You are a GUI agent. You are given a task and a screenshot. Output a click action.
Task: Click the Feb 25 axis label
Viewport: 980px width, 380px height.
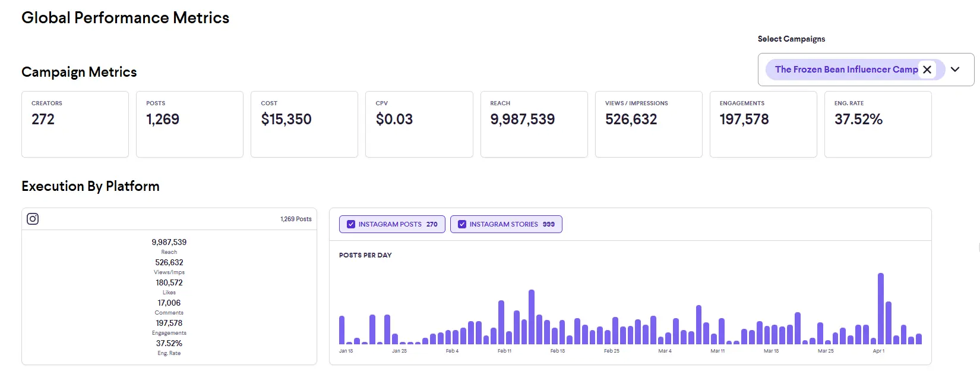pyautogui.click(x=612, y=351)
